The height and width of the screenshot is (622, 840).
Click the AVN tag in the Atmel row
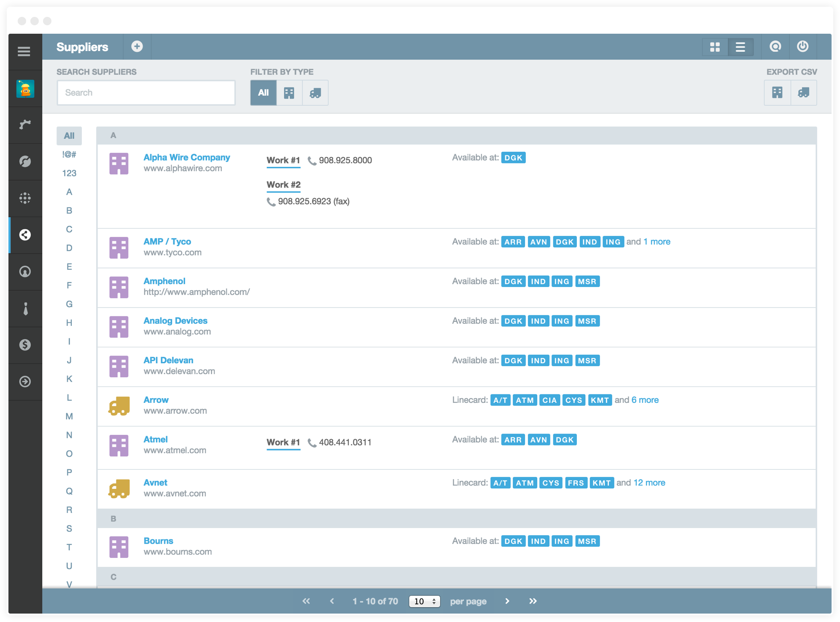pyautogui.click(x=538, y=440)
